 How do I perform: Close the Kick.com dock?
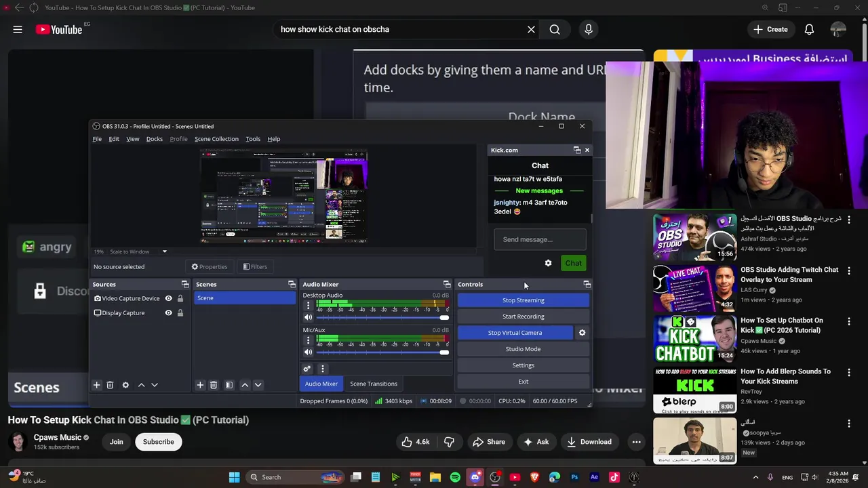[x=587, y=150]
